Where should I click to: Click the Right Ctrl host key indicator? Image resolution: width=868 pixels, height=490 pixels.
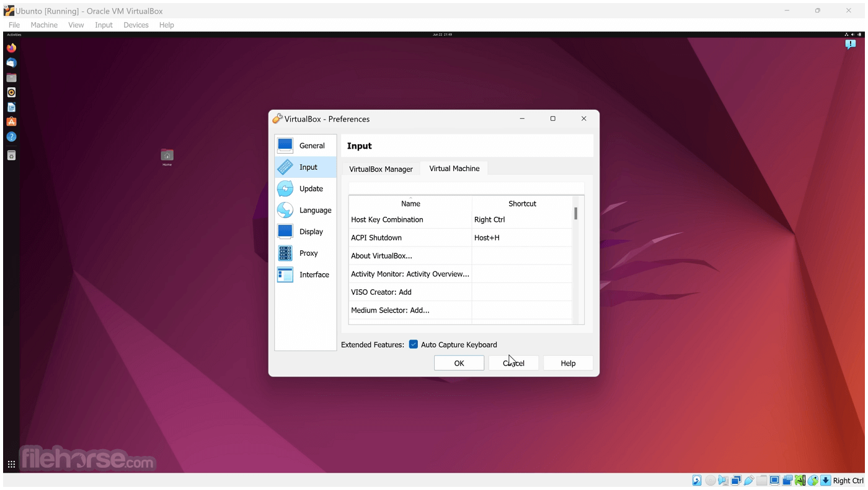(848, 481)
